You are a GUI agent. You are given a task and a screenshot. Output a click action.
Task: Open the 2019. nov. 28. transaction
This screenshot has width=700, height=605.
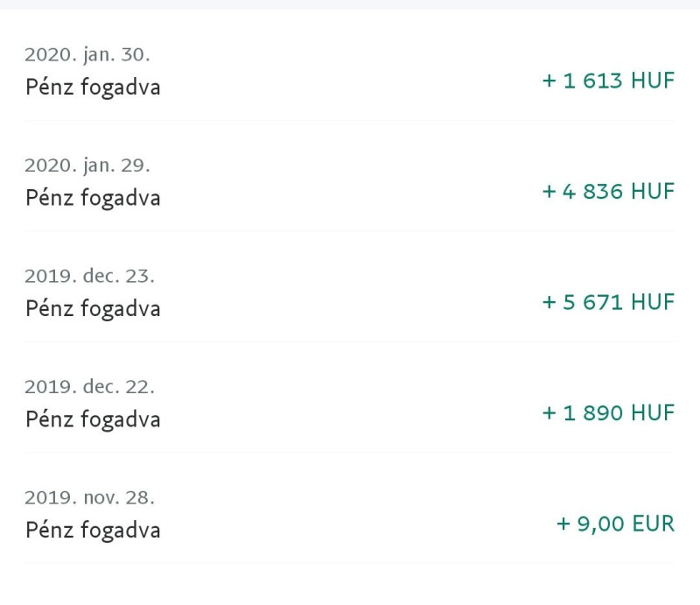(x=350, y=514)
